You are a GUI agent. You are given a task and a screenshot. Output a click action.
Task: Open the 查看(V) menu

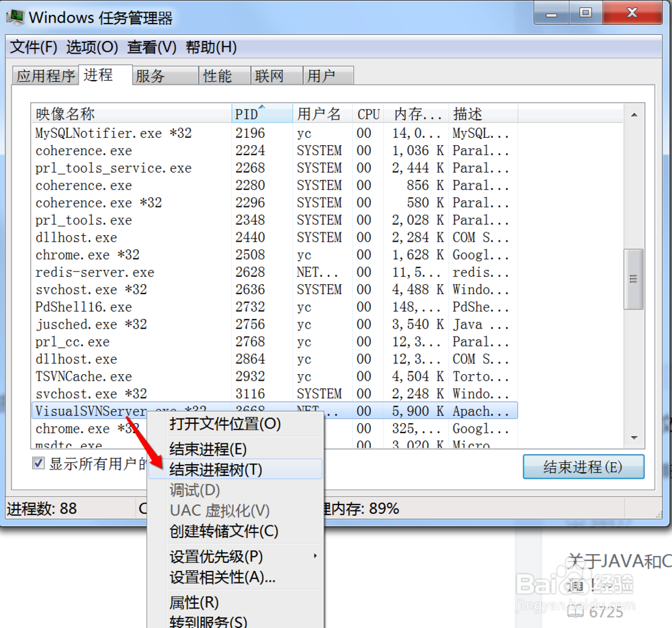click(x=152, y=47)
